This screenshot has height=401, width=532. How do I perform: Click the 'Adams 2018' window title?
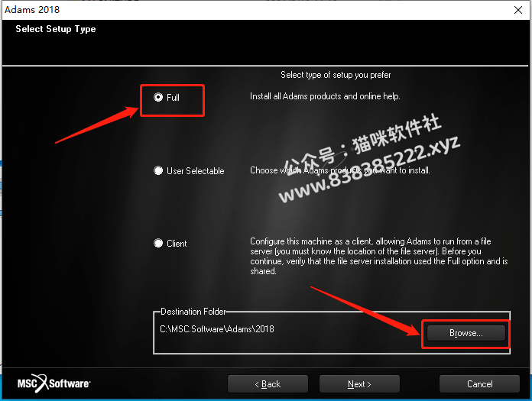(x=32, y=10)
